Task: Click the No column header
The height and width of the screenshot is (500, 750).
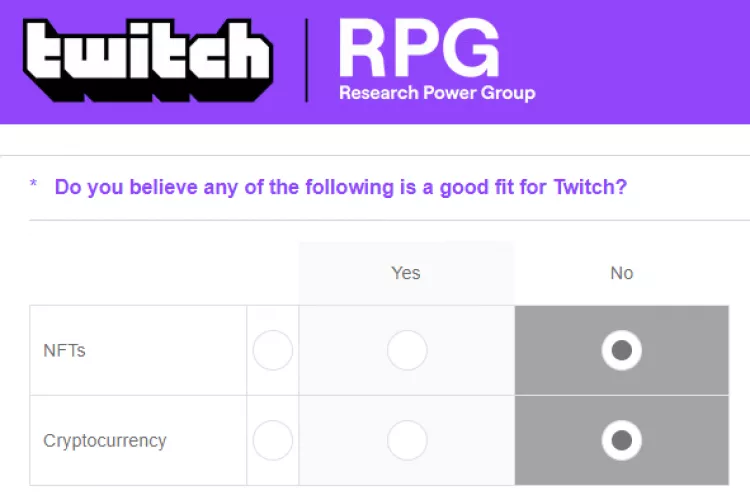Action: tap(622, 273)
